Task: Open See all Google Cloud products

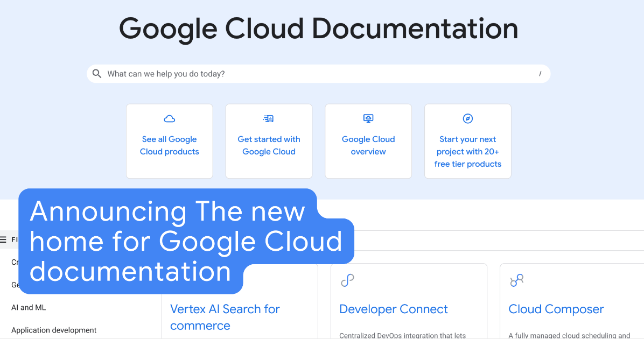Action: [x=169, y=145]
